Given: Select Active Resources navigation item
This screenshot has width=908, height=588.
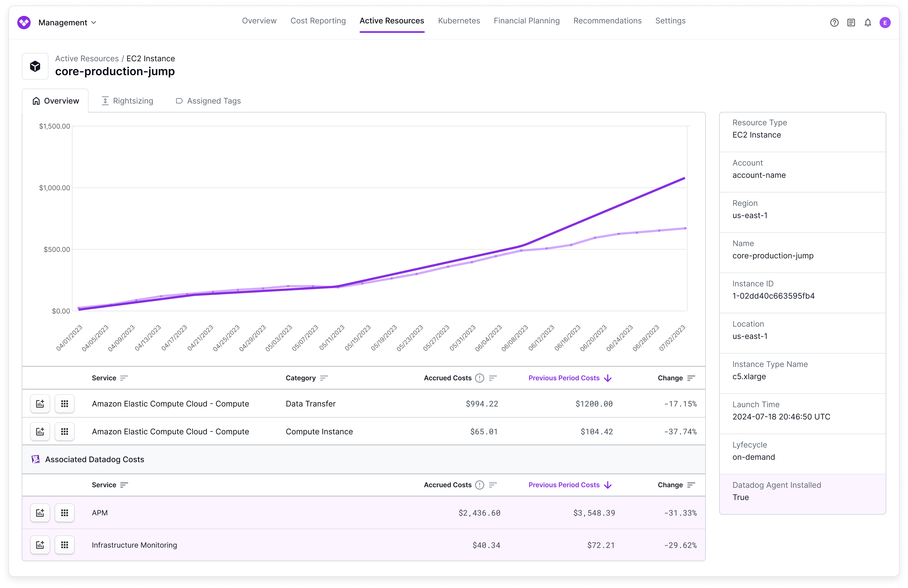Looking at the screenshot, I should coord(391,21).
